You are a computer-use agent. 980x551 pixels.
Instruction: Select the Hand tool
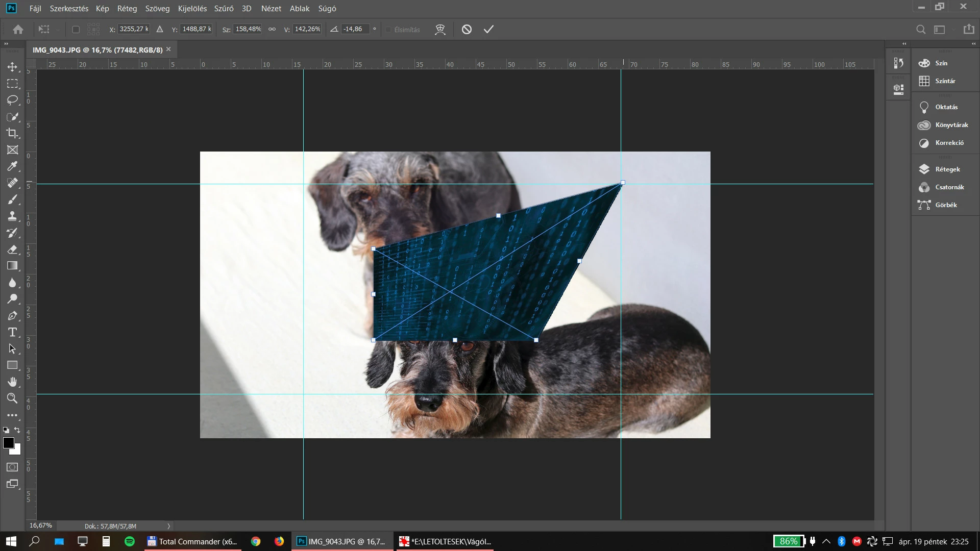(x=12, y=382)
